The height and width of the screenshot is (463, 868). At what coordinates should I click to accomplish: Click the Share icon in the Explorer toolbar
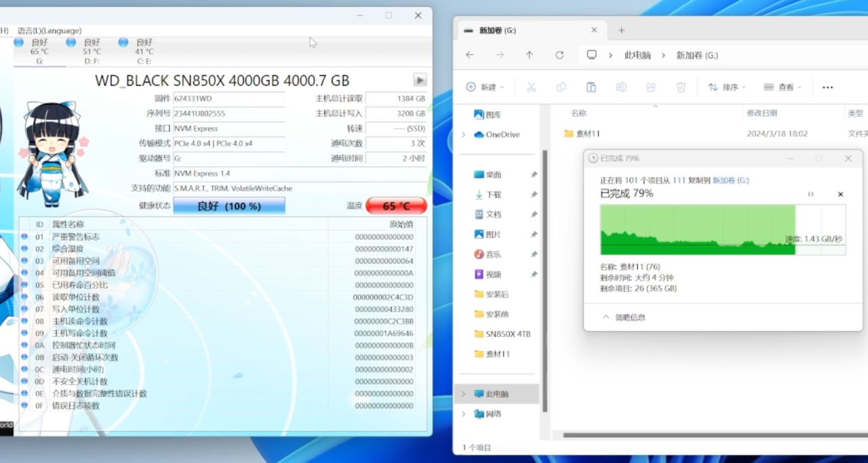click(x=651, y=87)
